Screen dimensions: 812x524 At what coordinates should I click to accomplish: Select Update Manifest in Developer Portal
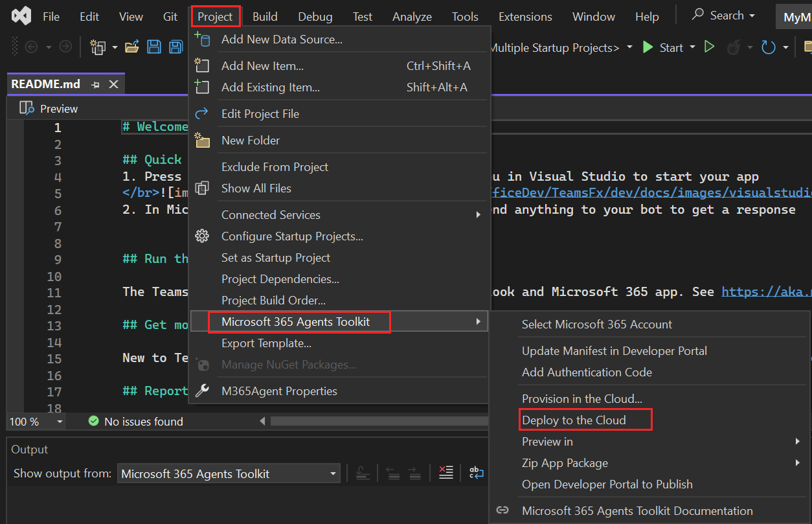615,350
